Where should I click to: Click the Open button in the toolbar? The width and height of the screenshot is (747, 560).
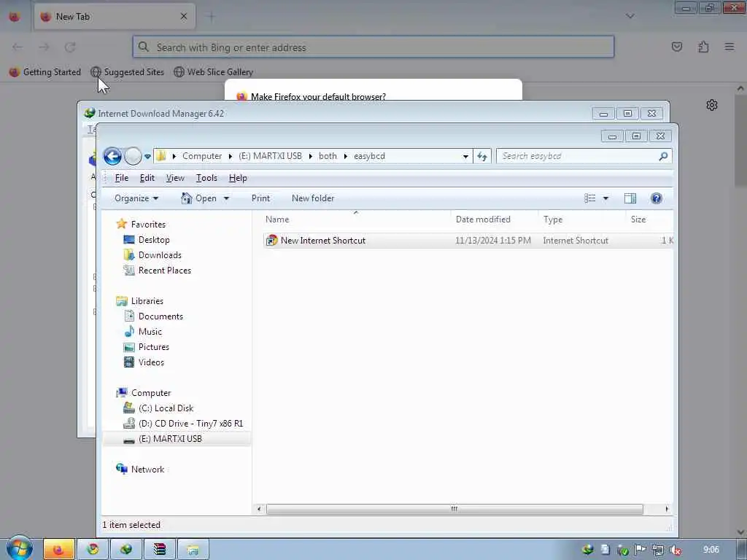tap(200, 198)
